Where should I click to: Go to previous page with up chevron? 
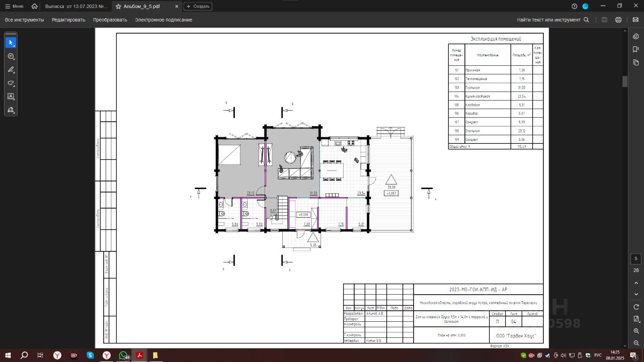coord(636,283)
